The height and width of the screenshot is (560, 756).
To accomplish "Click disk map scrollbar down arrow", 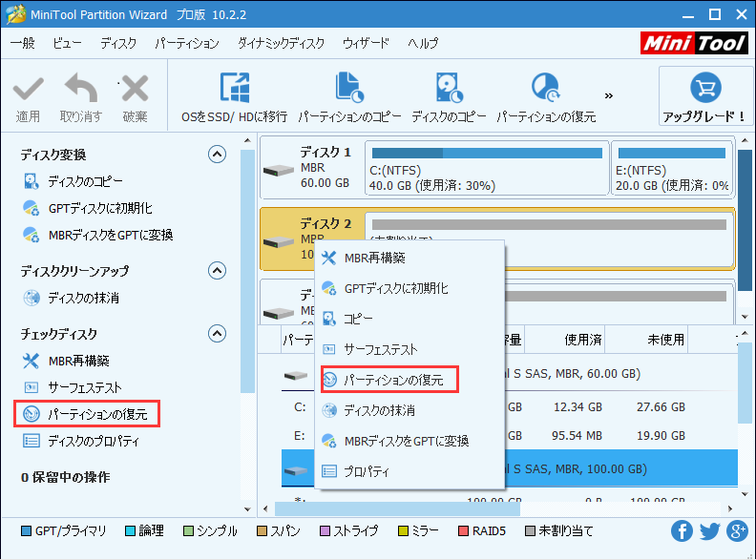I will pos(745,317).
